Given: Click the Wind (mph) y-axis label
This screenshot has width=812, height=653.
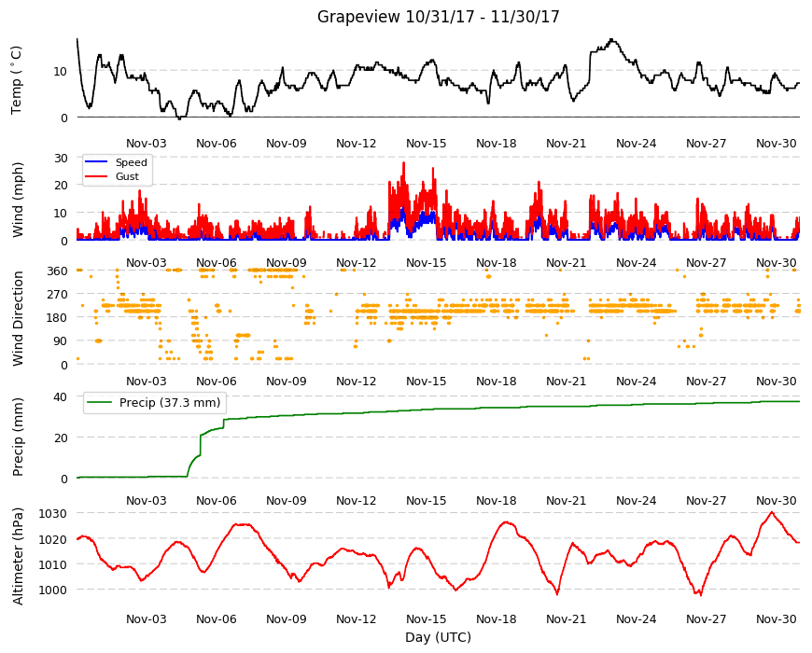Looking at the screenshot, I should [x=18, y=200].
